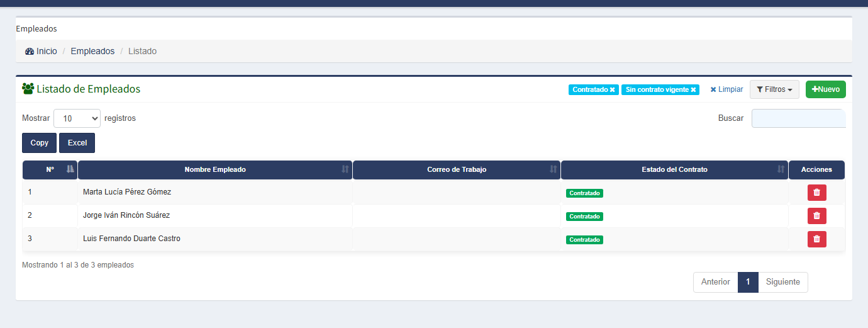Go to Empleados breadcrumb link
The width and height of the screenshot is (868, 328).
coord(92,52)
